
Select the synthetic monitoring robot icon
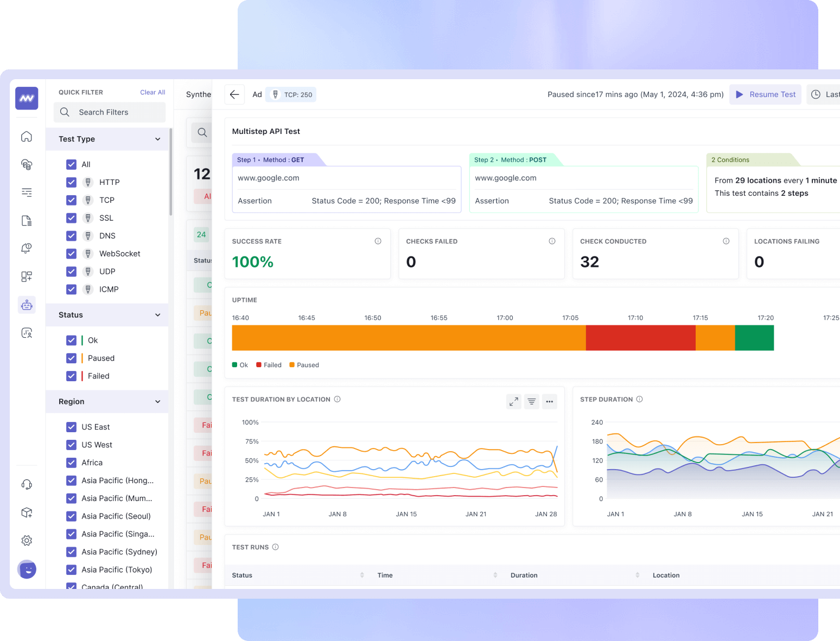coord(27,305)
